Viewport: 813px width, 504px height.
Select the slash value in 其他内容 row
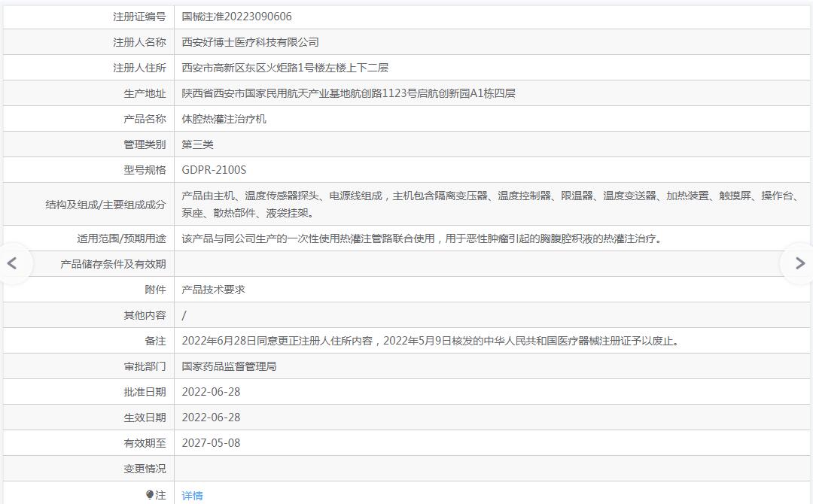[184, 315]
